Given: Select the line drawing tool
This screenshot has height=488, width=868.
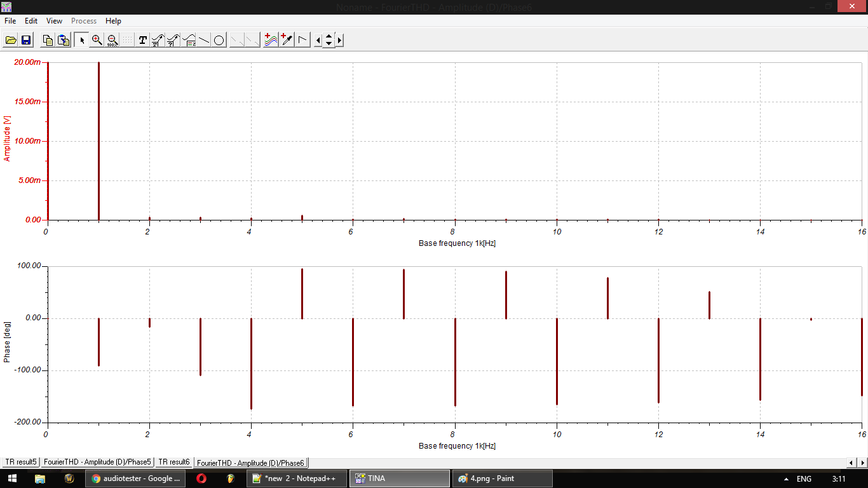Looking at the screenshot, I should [x=204, y=40].
